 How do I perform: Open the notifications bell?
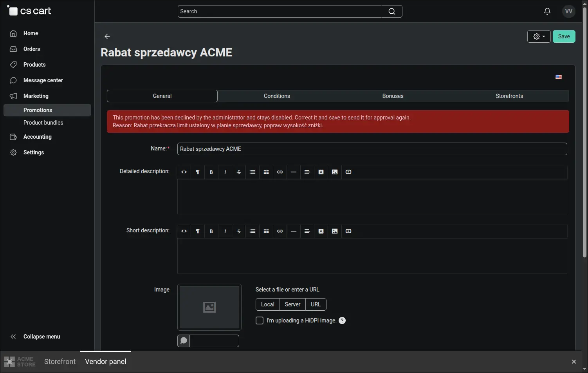point(547,11)
